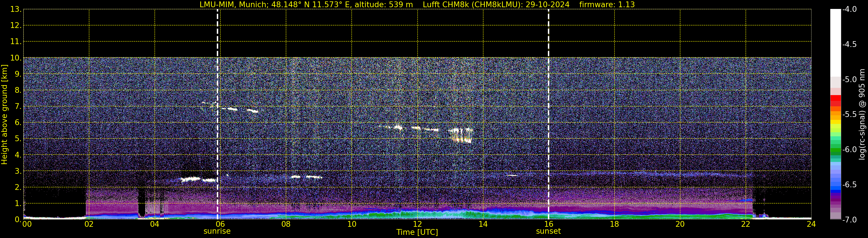Click the 'Height above ground [km]' axis title

(x=4, y=115)
